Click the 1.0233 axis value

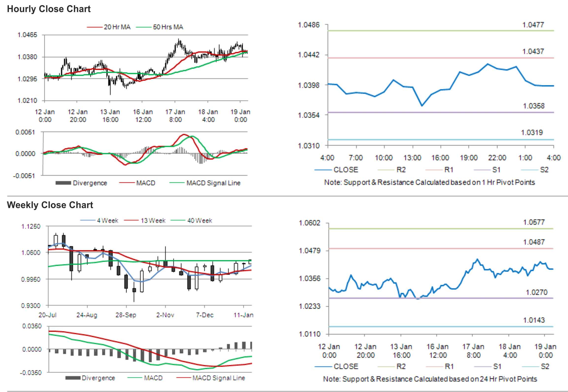click(309, 306)
